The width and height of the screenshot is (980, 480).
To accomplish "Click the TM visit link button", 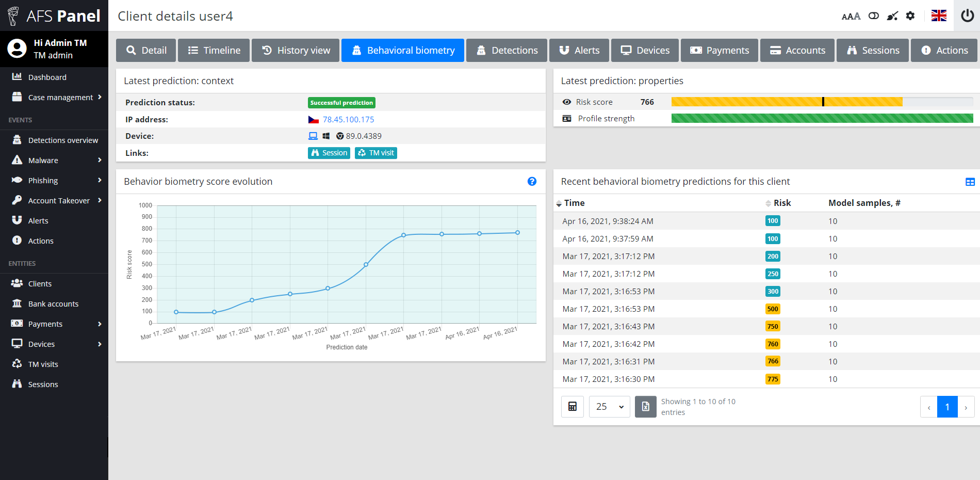I will click(375, 153).
